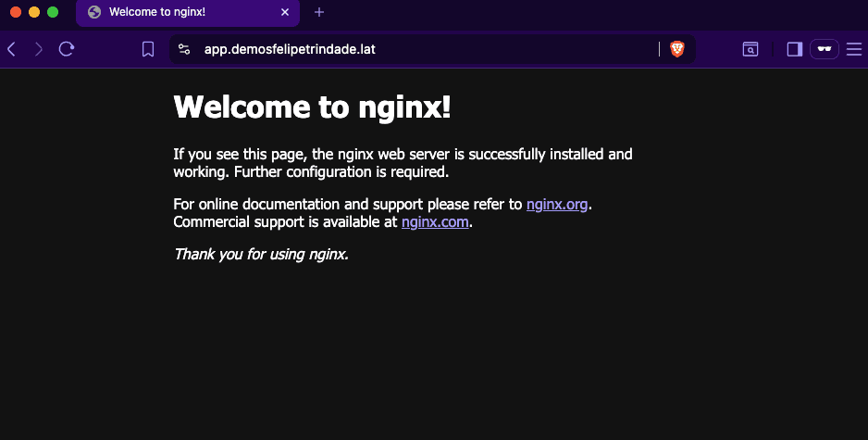Reload the current page
This screenshot has width=868, height=440.
pyautogui.click(x=67, y=49)
